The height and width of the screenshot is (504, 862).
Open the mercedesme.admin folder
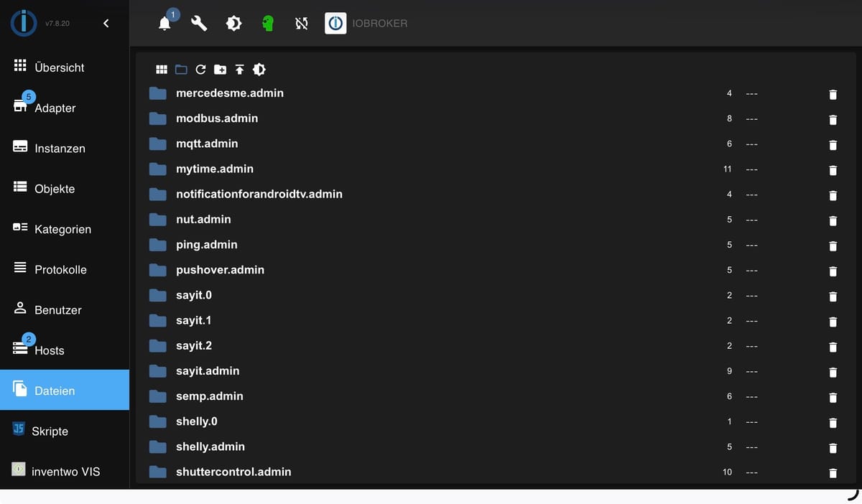230,93
